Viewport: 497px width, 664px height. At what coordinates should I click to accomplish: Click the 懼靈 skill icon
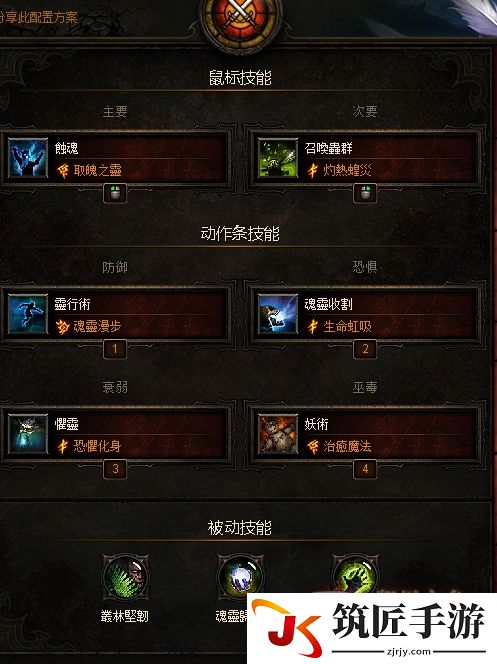coord(28,434)
